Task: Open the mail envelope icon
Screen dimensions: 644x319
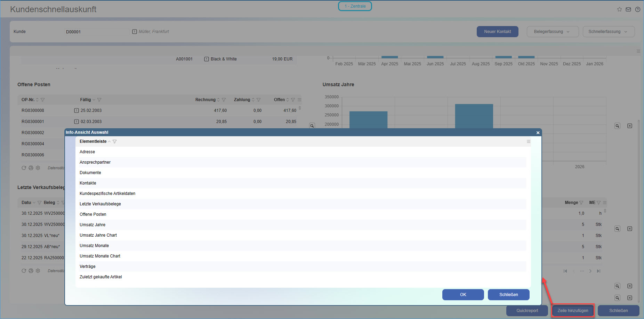Action: point(628,9)
